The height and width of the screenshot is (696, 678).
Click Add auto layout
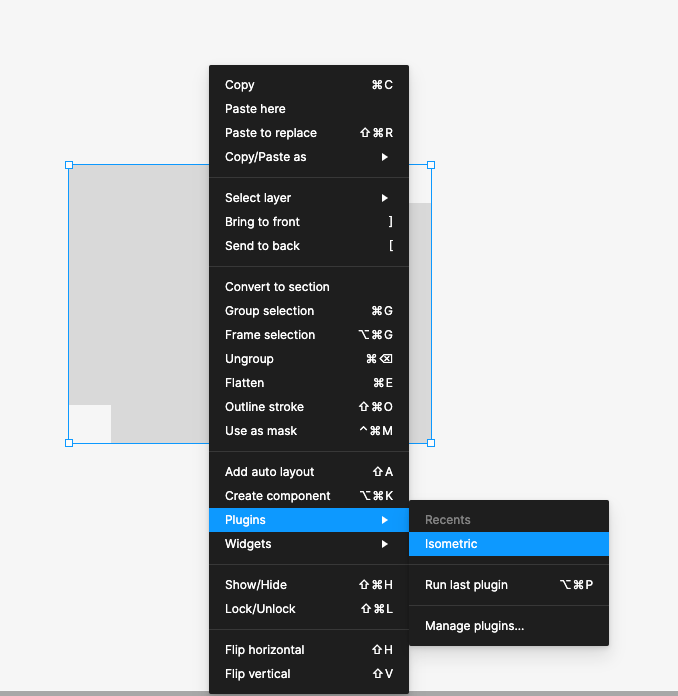(x=309, y=472)
